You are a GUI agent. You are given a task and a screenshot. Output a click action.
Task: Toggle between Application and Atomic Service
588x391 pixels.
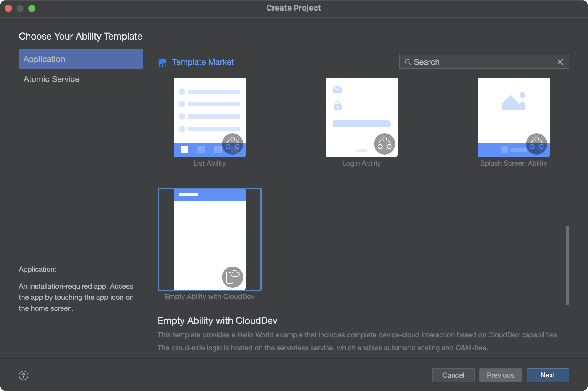coord(52,79)
